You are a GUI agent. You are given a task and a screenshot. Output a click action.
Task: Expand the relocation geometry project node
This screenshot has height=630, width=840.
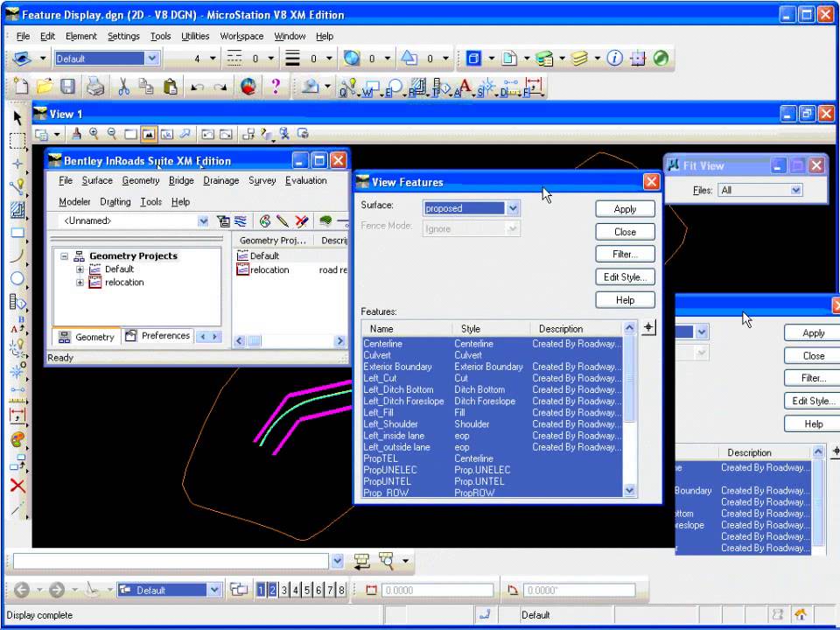[80, 283]
